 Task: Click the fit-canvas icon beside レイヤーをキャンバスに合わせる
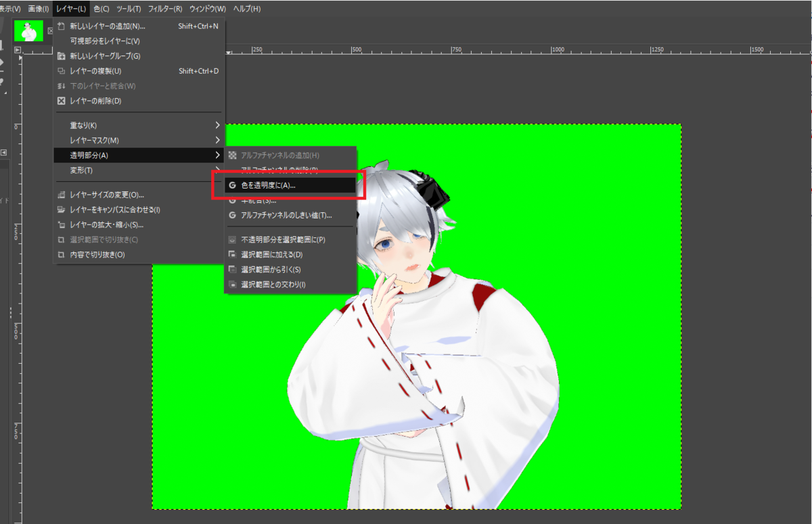[62, 210]
